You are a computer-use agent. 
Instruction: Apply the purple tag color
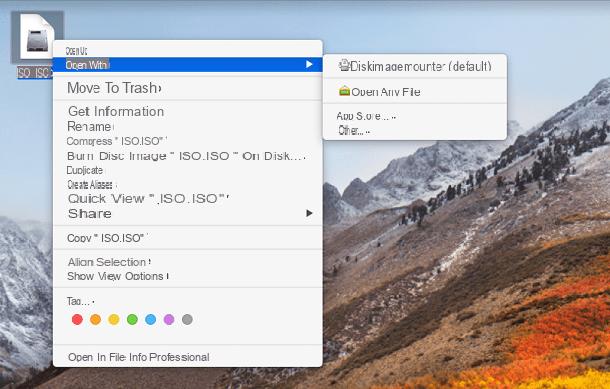[x=169, y=319]
